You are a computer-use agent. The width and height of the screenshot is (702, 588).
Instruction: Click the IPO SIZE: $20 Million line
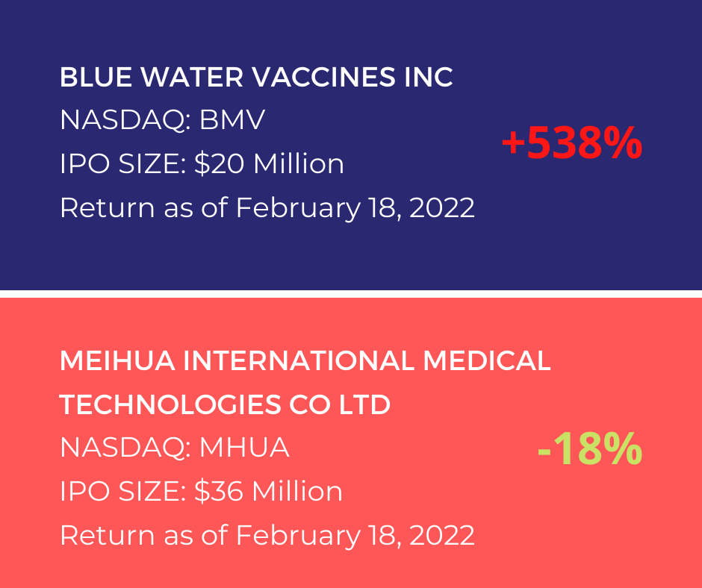pyautogui.click(x=202, y=163)
